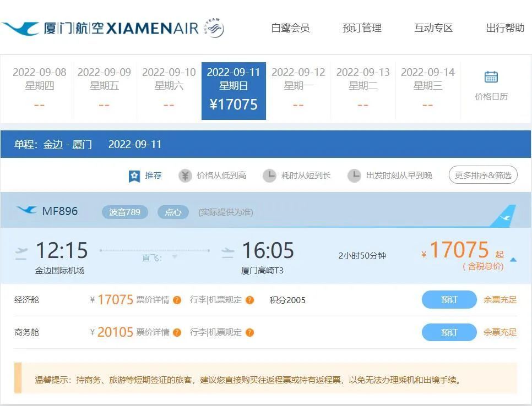Image resolution: width=532 pixels, height=406 pixels.
Task: Open economy fare details help icon
Action: coord(177,300)
